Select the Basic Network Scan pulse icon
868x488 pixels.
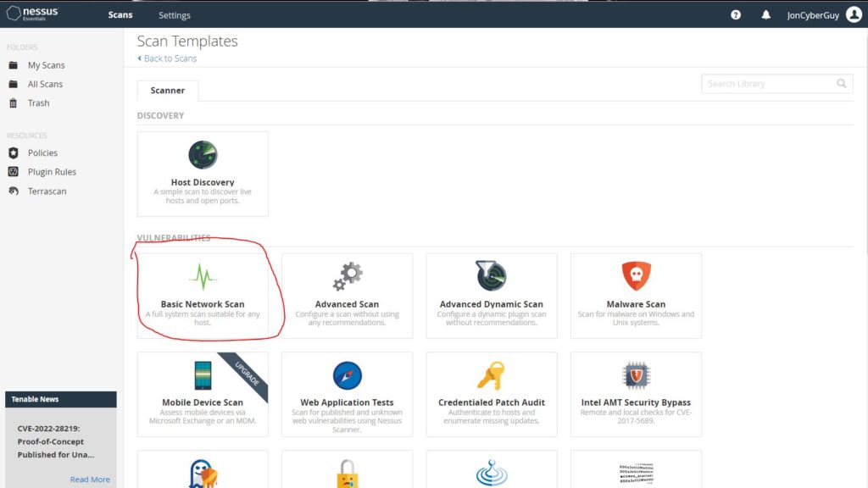click(203, 276)
